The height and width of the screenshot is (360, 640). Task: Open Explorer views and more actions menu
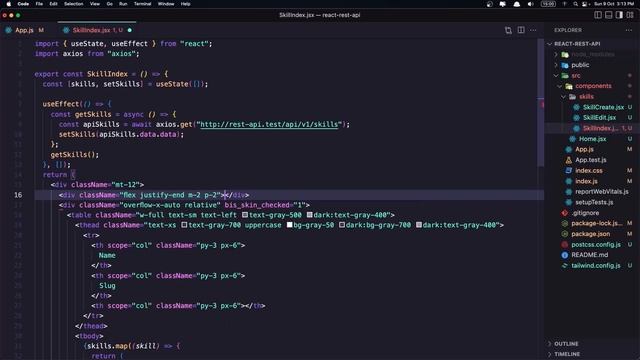[x=629, y=30]
